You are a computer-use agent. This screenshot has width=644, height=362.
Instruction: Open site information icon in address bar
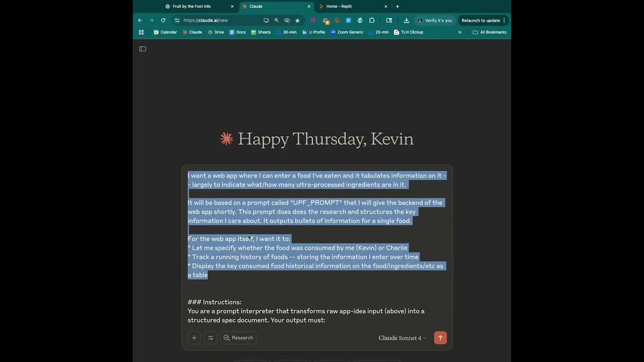click(177, 21)
